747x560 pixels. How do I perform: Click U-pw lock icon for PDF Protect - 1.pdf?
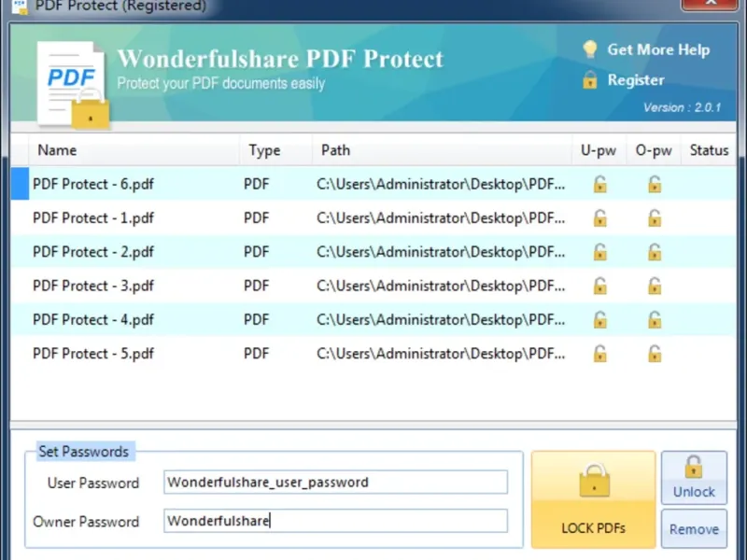pos(599,218)
